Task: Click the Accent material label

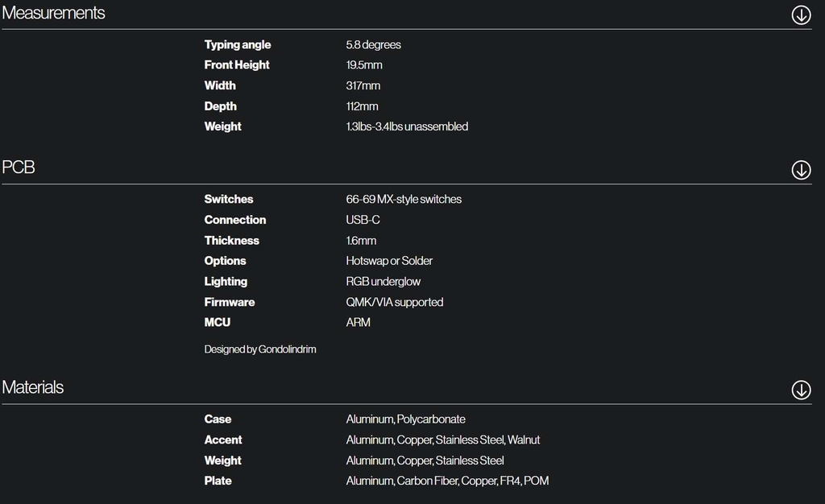Action: point(223,440)
